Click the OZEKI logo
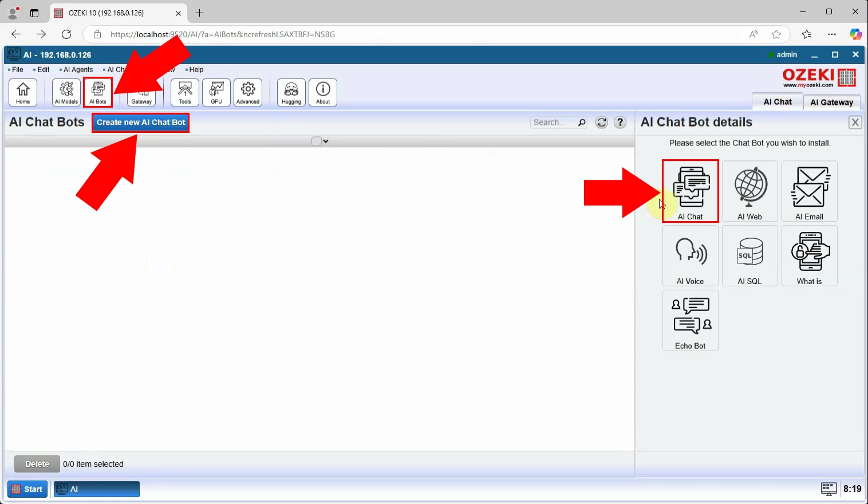The height and width of the screenshot is (504, 868). point(819,77)
